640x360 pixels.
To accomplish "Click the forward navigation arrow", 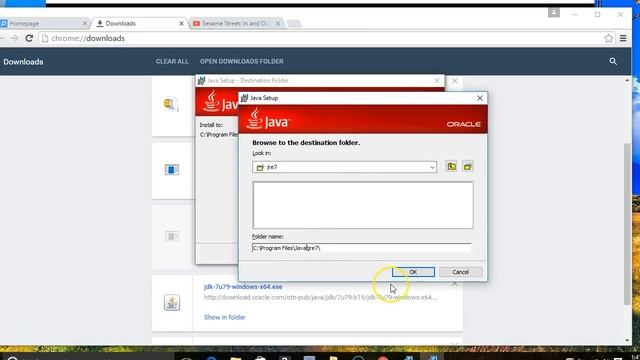I will pos(15,38).
